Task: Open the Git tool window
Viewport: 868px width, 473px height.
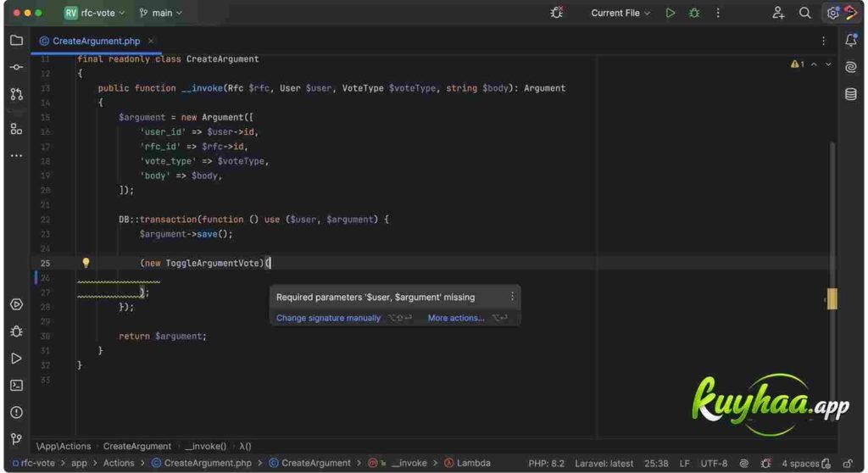Action: pyautogui.click(x=17, y=439)
